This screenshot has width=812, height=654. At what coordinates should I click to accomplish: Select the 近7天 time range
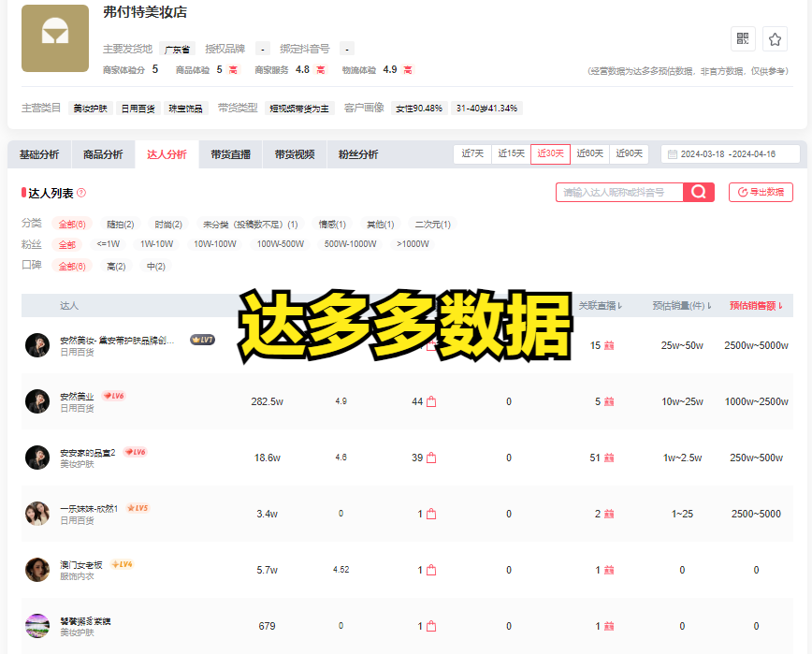pos(472,154)
